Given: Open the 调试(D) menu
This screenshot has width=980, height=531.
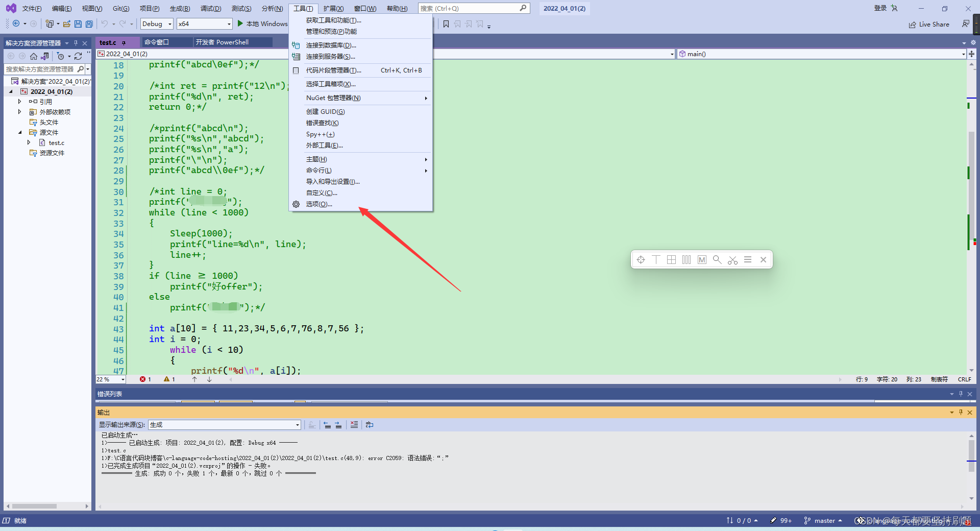Looking at the screenshot, I should point(211,9).
